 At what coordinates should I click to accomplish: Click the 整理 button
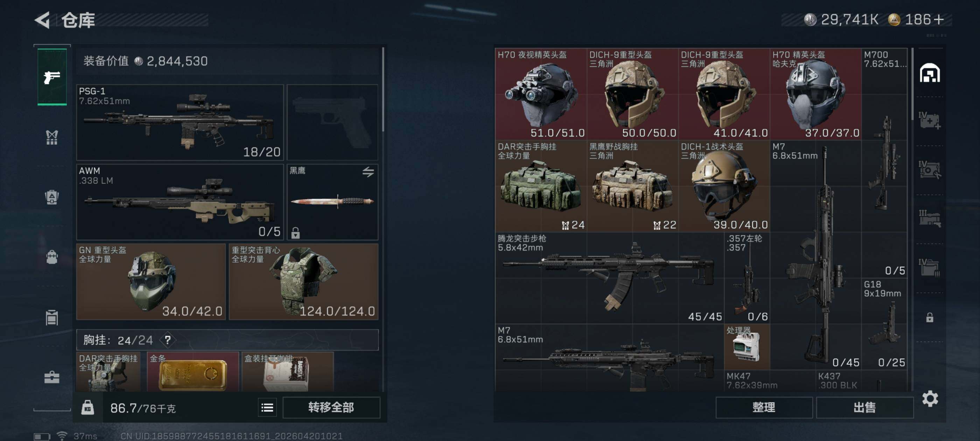764,407
